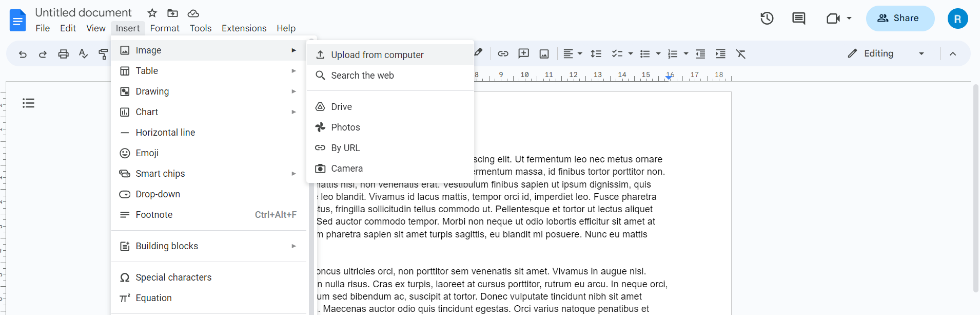Screen dimensions: 980x315
Task: Expand the Drawing submenu
Action: [209, 91]
